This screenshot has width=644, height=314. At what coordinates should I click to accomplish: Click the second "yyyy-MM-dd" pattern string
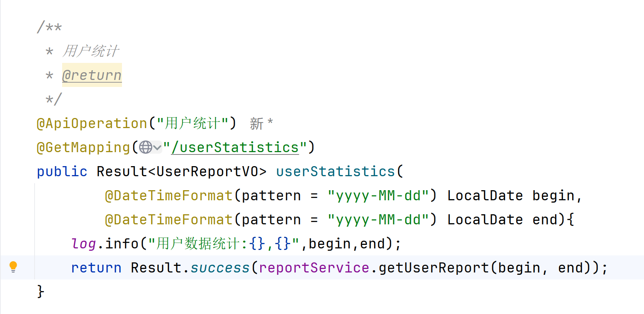coord(379,220)
